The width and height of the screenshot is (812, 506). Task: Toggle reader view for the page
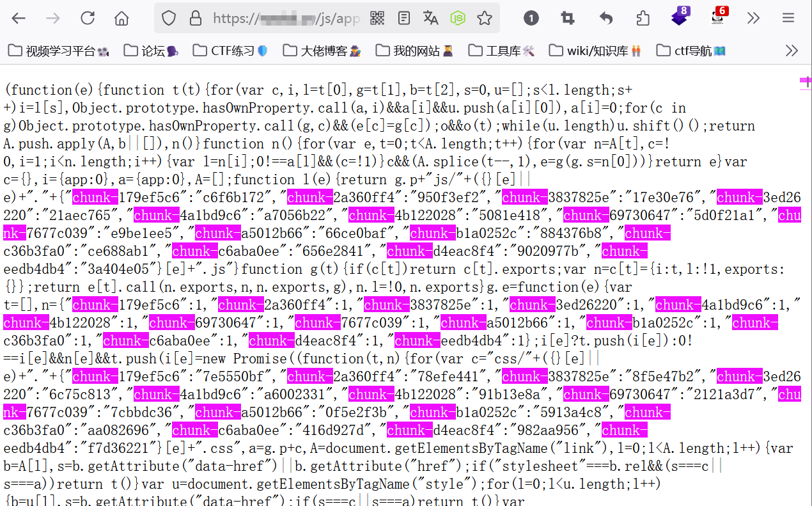coord(404,18)
